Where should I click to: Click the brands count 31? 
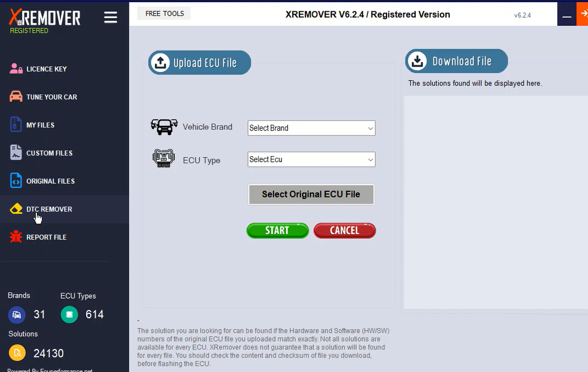pos(39,314)
